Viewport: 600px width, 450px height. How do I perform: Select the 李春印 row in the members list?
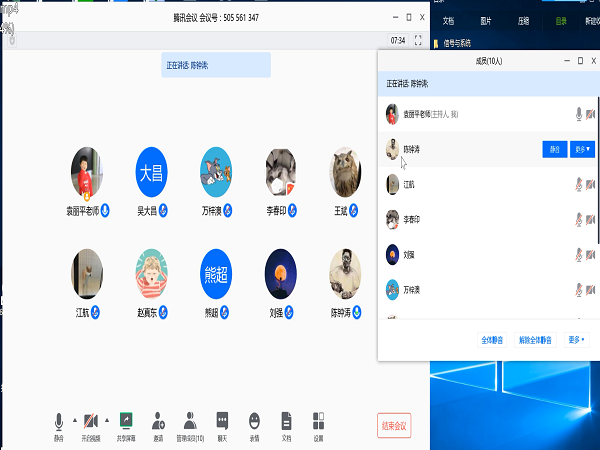click(488, 220)
